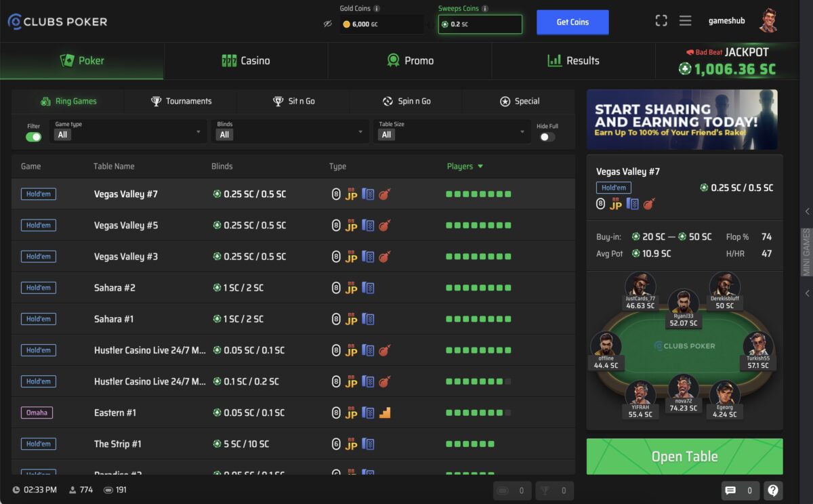This screenshot has width=813, height=504.
Task: Select the Vegas Valley #3 table row
Action: (x=293, y=257)
